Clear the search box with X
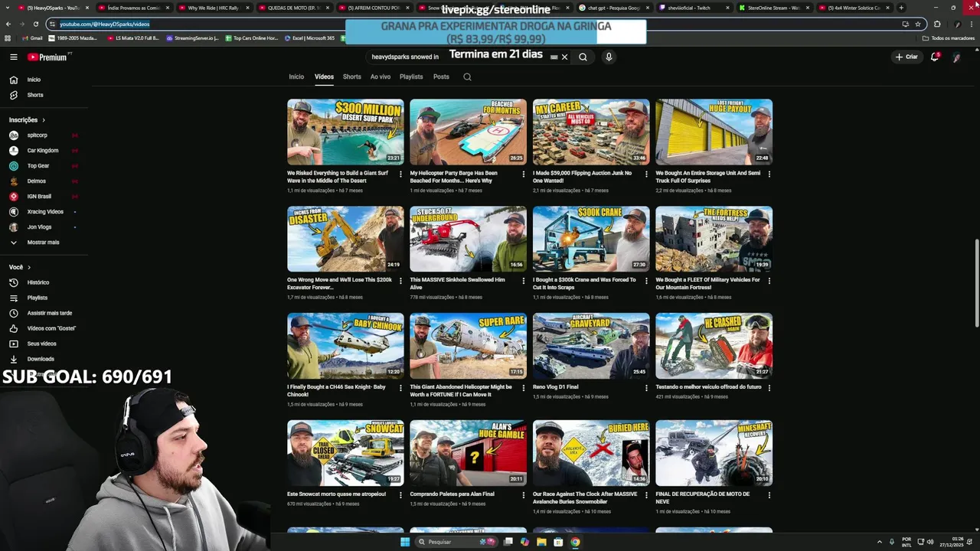 (x=564, y=57)
